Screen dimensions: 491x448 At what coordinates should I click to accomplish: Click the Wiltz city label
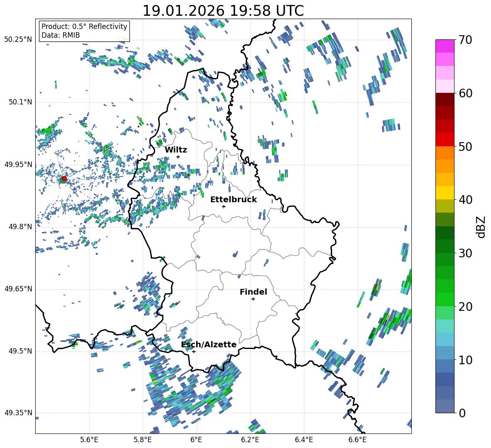[176, 150]
